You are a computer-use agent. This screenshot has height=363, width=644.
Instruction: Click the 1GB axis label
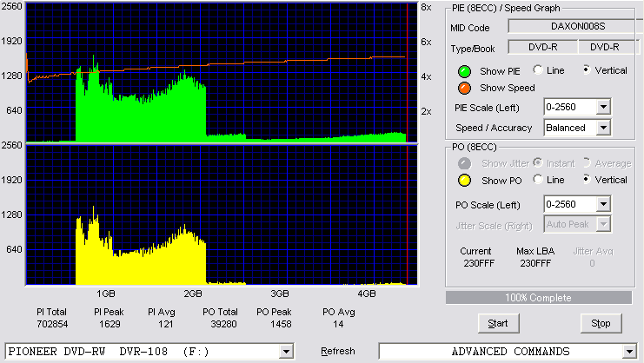pyautogui.click(x=105, y=294)
